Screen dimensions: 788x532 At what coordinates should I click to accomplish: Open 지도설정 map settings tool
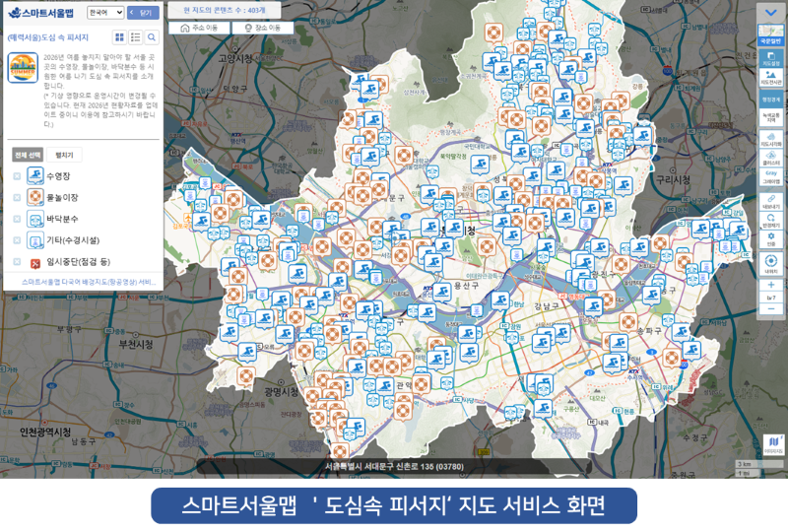coord(770,58)
